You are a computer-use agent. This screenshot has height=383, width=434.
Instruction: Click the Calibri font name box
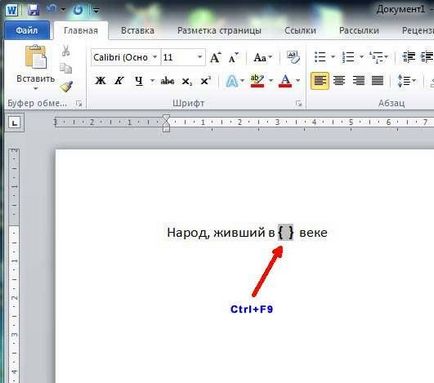[x=121, y=57]
